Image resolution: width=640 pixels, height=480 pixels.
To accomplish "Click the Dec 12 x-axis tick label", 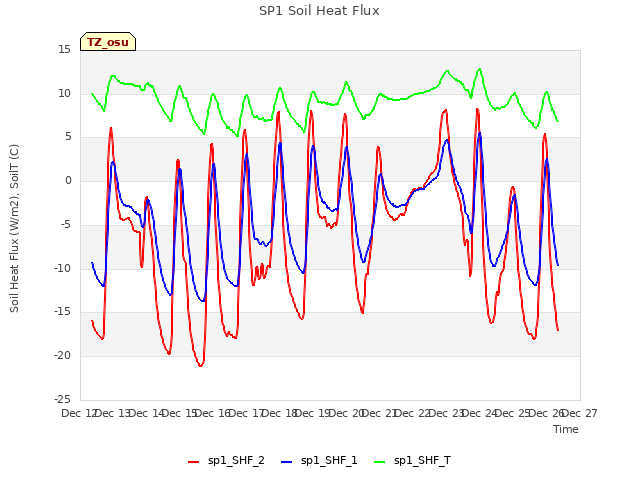I will click(x=79, y=413).
